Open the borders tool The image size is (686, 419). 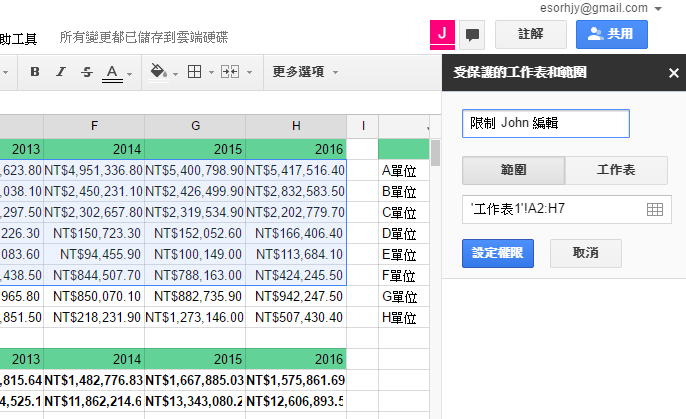[194, 72]
